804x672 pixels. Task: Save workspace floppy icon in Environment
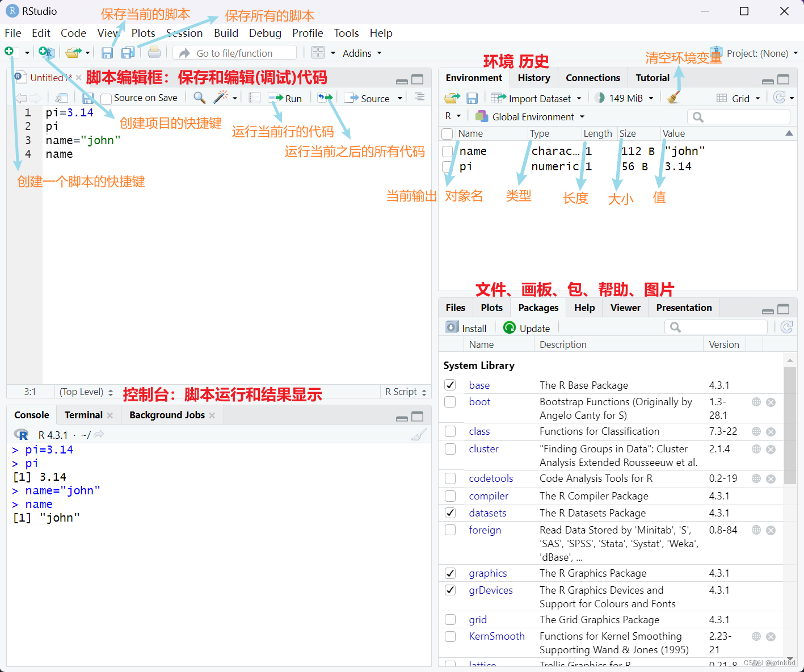472,98
